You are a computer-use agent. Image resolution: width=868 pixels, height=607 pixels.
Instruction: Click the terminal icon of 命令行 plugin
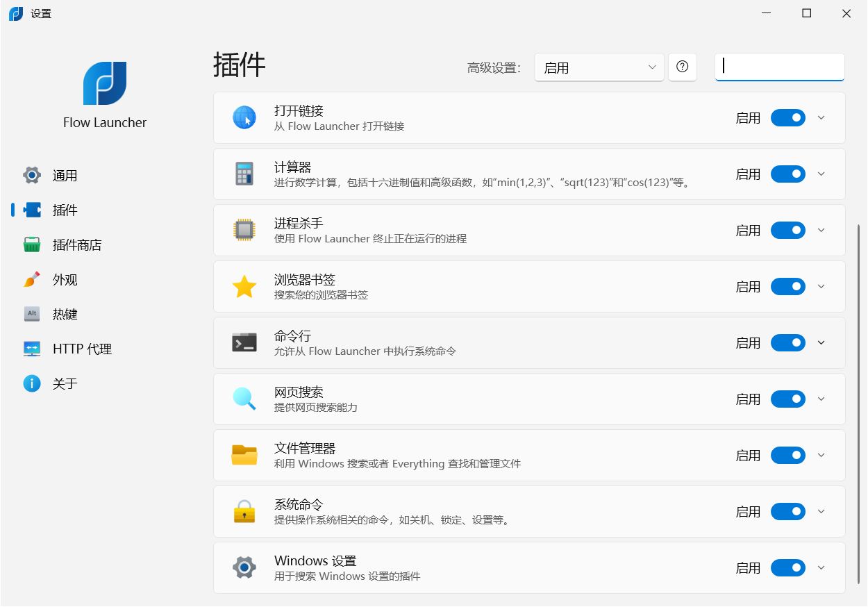pos(244,343)
